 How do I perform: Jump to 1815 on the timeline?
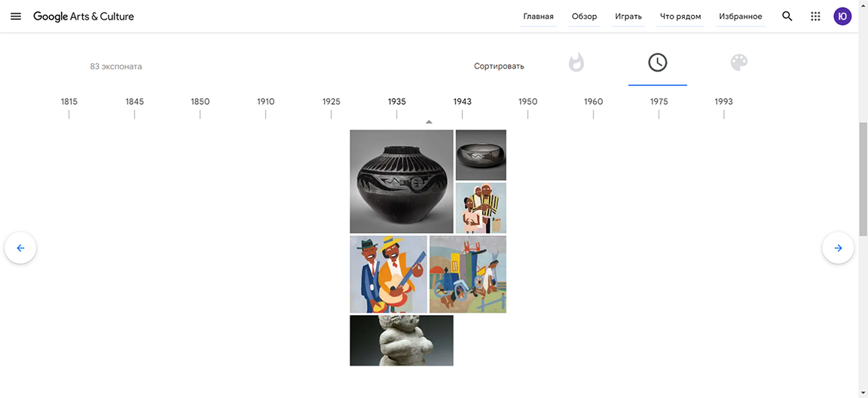tap(69, 102)
